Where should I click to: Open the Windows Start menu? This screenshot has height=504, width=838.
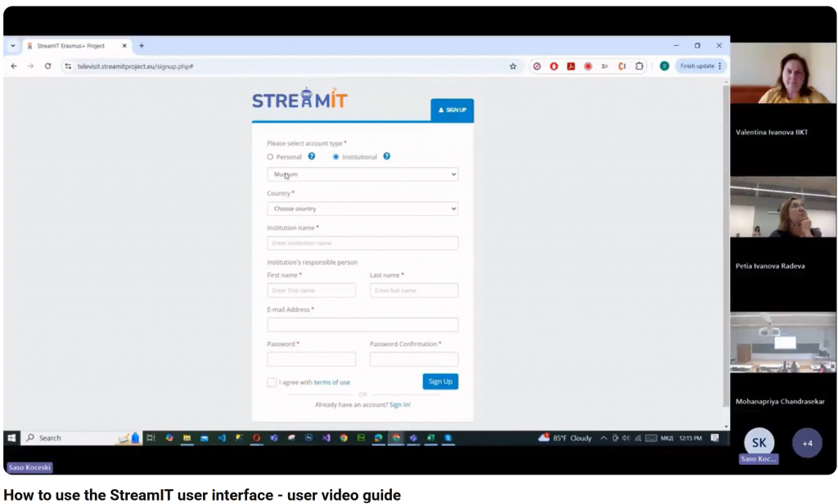(x=12, y=438)
